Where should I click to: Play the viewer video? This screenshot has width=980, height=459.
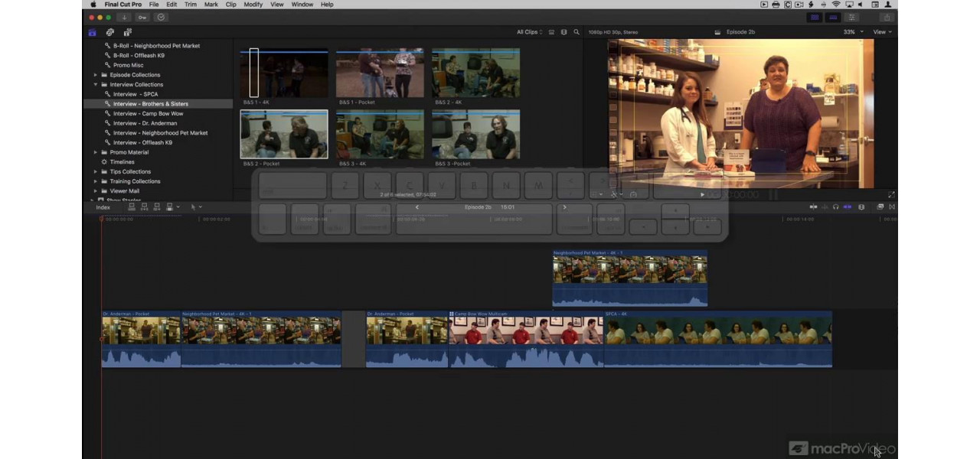click(702, 194)
